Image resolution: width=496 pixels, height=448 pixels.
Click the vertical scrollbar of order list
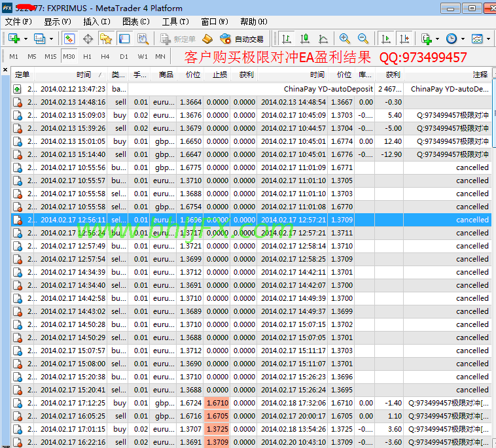pos(494,112)
